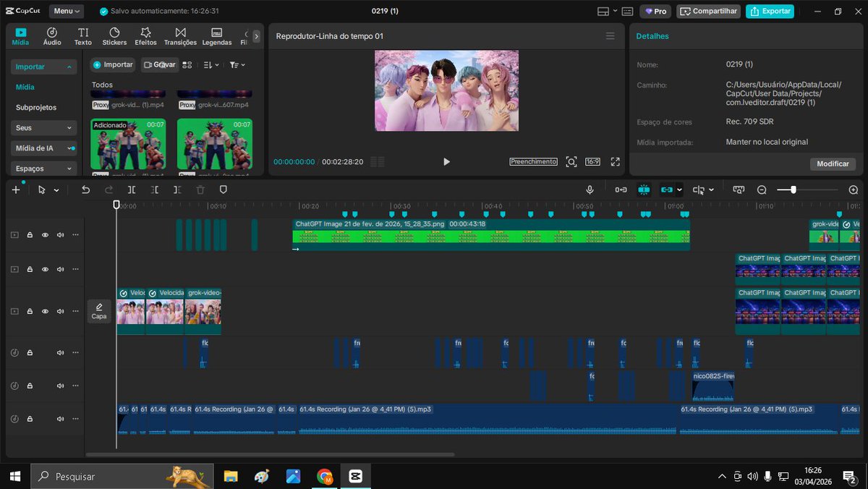
Task: Switch to the Legendas tab
Action: (216, 36)
